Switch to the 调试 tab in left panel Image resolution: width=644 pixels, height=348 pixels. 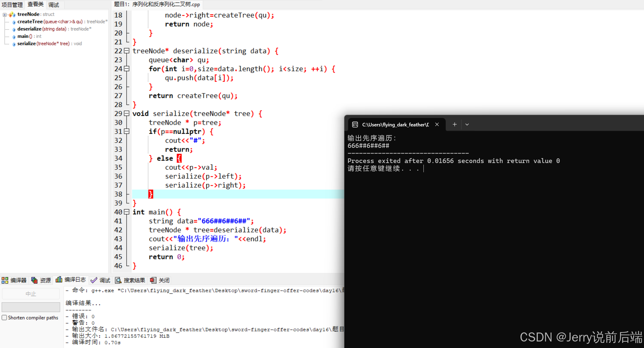pyautogui.click(x=54, y=5)
